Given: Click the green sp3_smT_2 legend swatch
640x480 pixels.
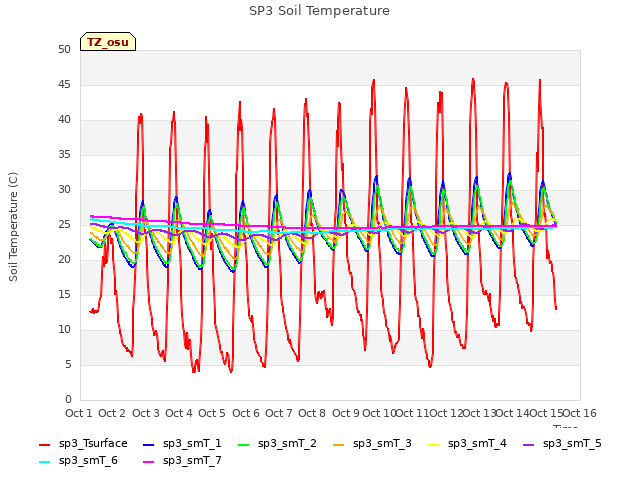Looking at the screenshot, I should tap(244, 444).
